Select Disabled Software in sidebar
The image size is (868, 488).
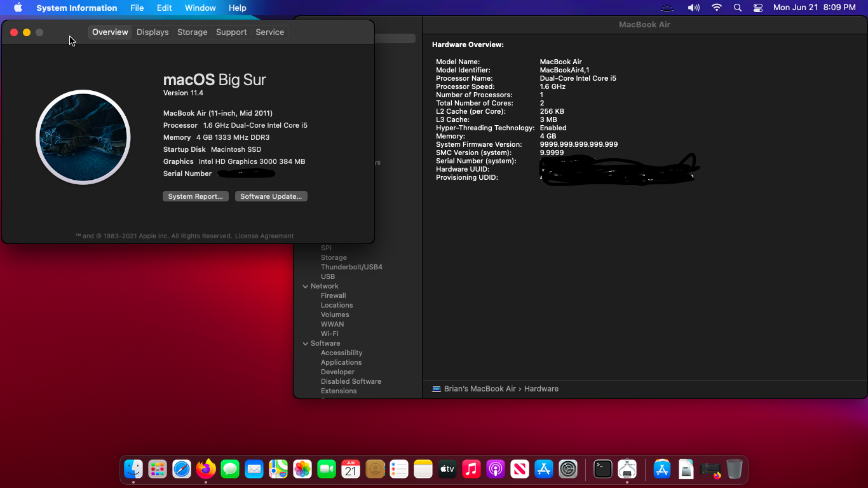click(351, 381)
